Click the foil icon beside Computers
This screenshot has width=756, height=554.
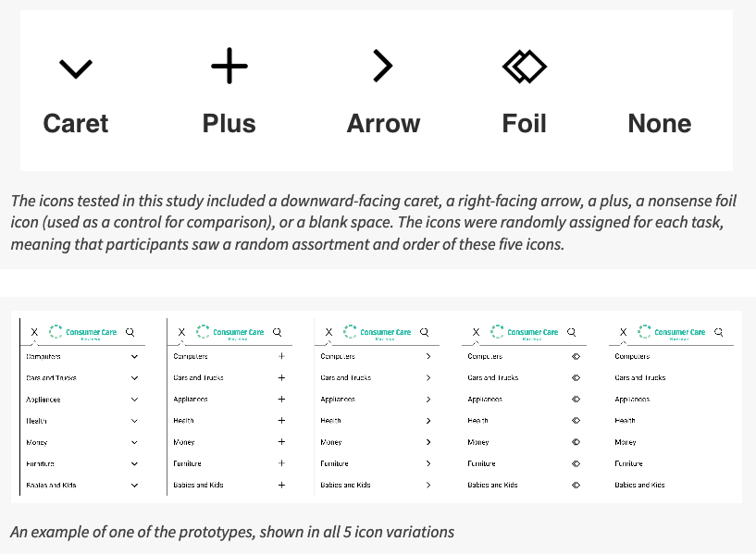point(576,356)
